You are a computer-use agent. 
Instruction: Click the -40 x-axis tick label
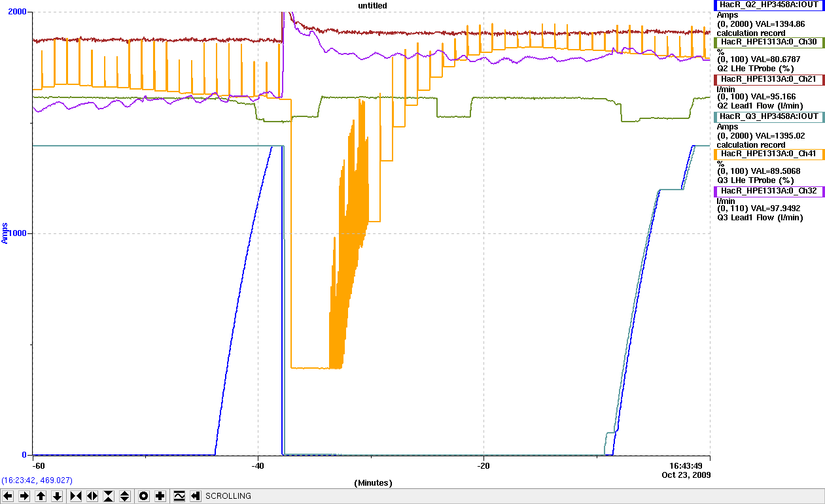258,465
